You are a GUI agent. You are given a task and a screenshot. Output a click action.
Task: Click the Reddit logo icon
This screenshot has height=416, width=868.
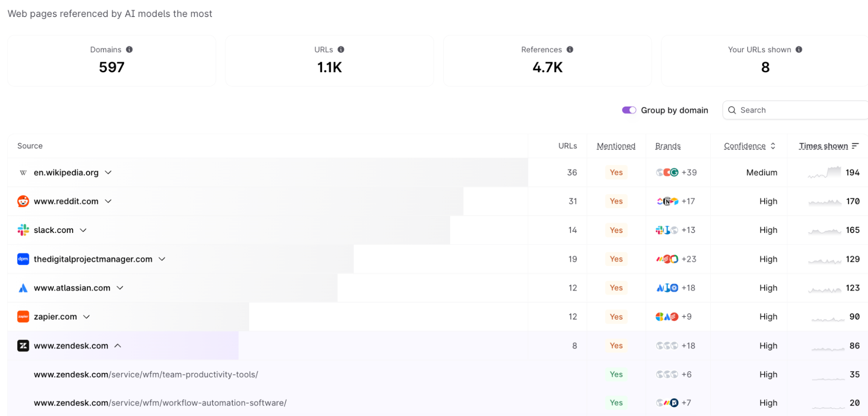[23, 201]
